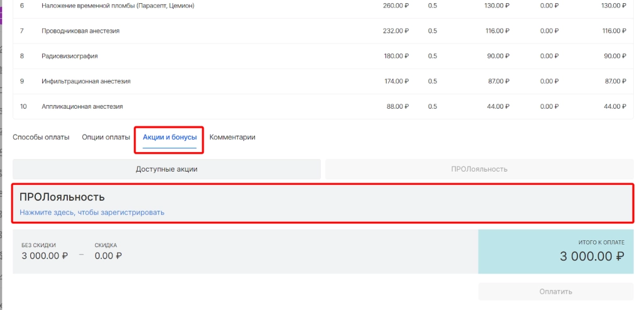Switch to the Способы оплаты tab
The image size is (644, 310).
tap(41, 137)
